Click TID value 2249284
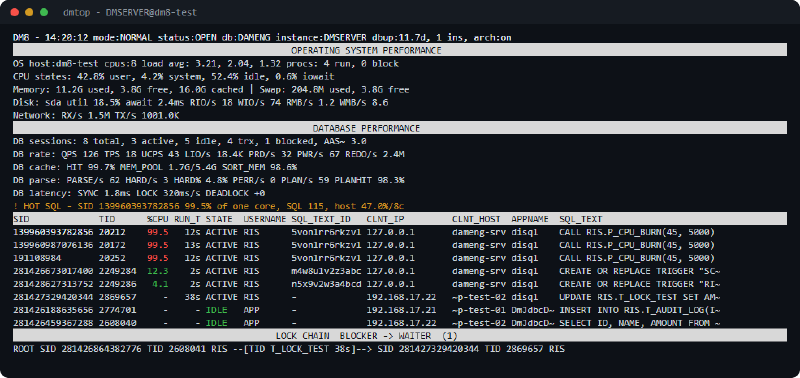This screenshot has width=800, height=378. (x=118, y=271)
